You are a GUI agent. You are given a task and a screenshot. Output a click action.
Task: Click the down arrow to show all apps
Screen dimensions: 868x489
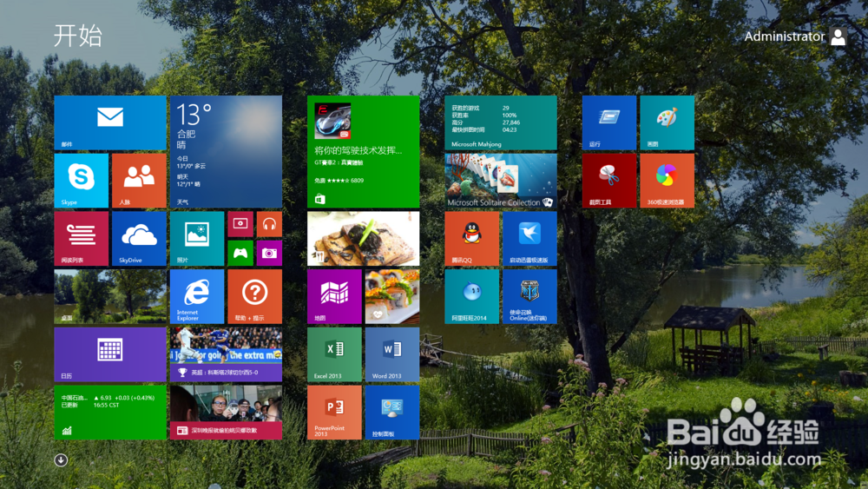point(61,460)
